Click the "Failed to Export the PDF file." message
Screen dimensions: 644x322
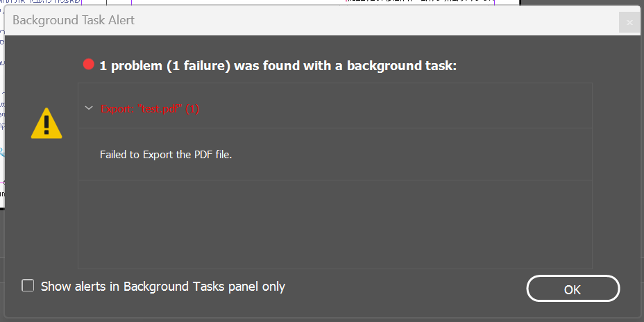166,154
